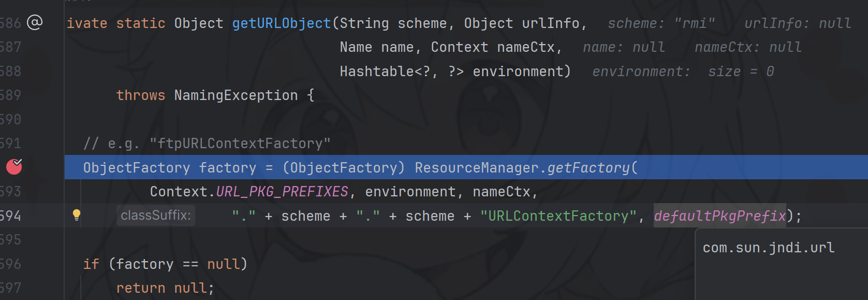Image resolution: width=868 pixels, height=300 pixels.
Task: Open the yellow lightbulb quick-fix icon
Action: click(x=77, y=215)
